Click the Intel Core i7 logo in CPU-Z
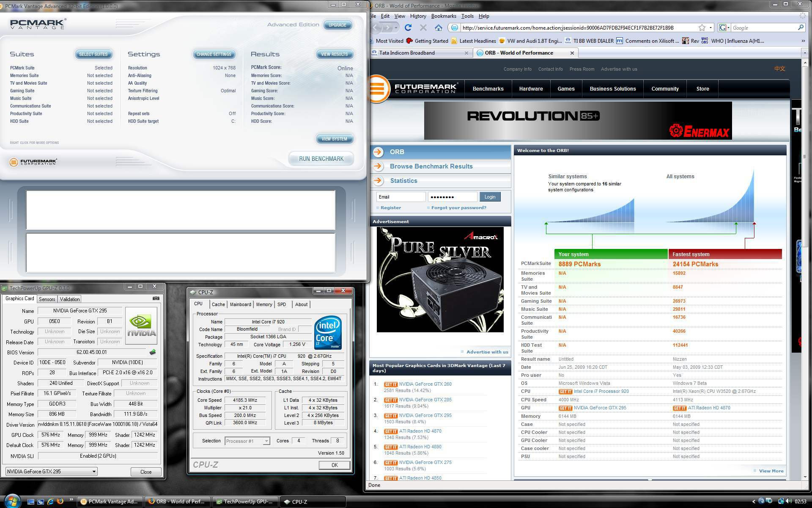This screenshot has width=812, height=508. 328,332
